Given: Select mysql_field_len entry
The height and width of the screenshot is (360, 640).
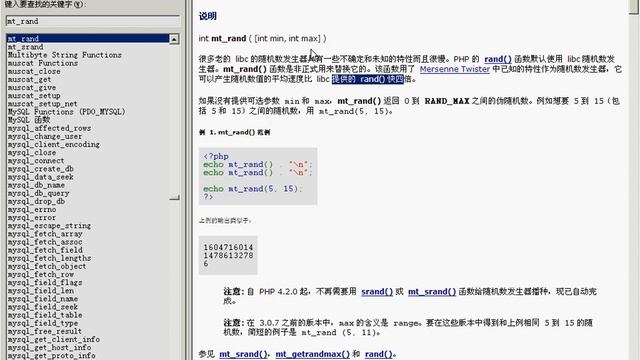Looking at the screenshot, I should click(40, 291).
